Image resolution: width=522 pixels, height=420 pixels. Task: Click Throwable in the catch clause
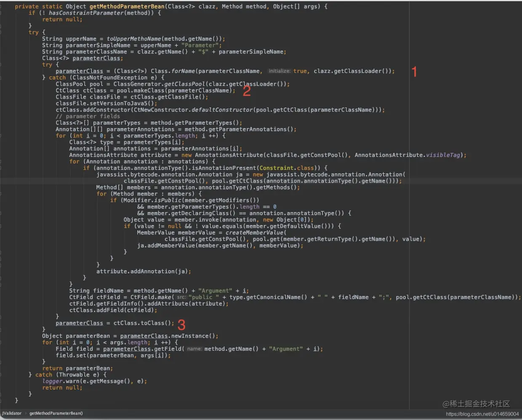point(74,375)
